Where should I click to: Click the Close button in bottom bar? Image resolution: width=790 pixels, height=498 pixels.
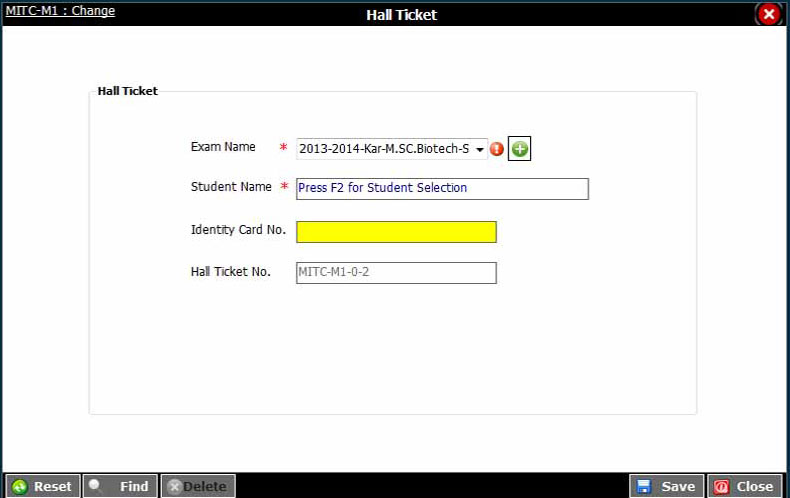coord(745,486)
